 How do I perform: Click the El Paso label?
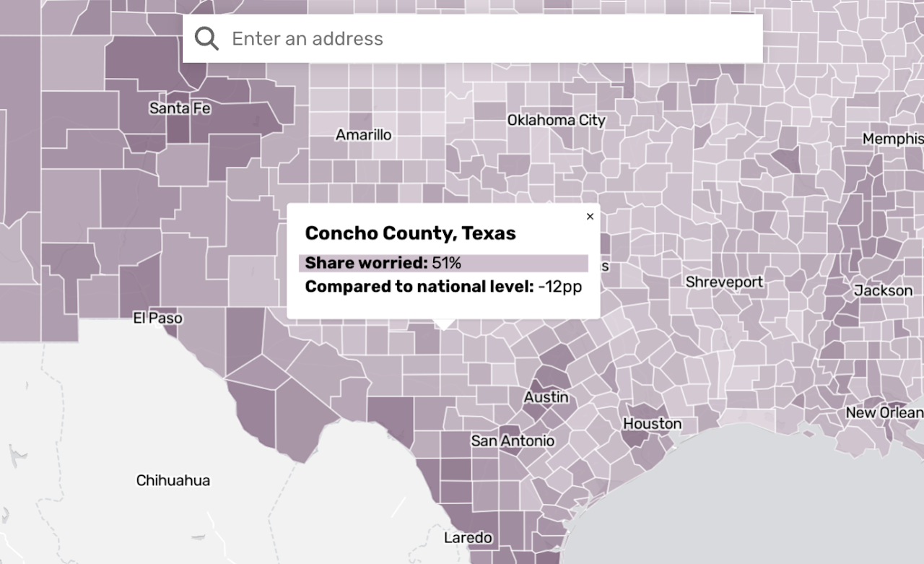pos(157,318)
